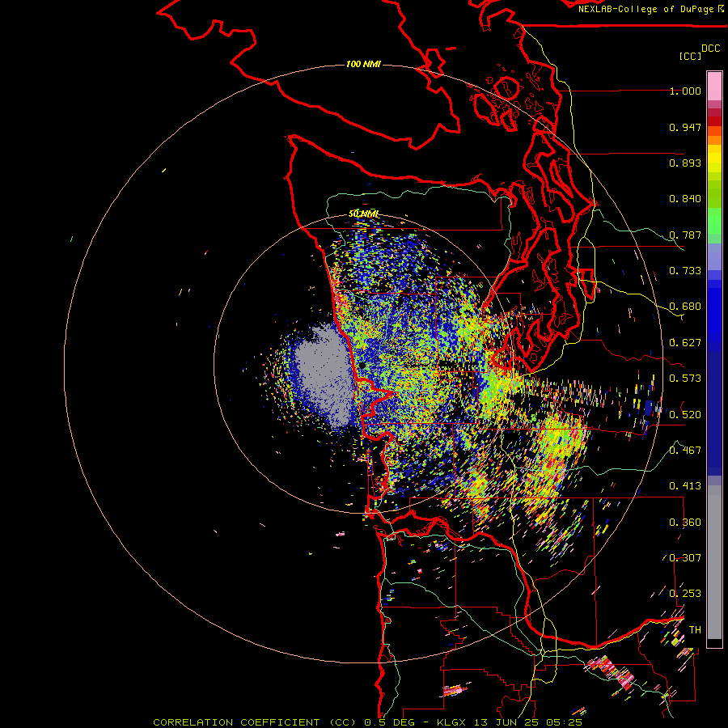This screenshot has height=728, width=728.
Task: Click the 0.413 legend value
Action: 685,486
